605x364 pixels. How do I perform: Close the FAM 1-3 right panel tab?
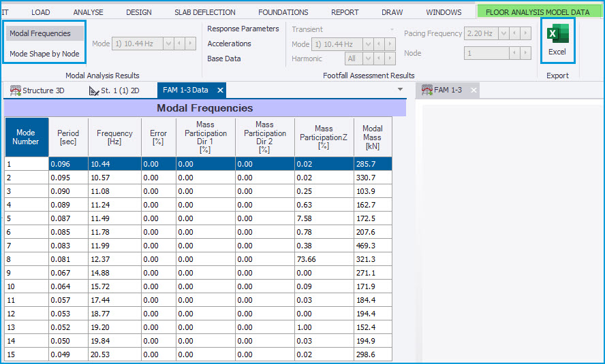pyautogui.click(x=474, y=90)
